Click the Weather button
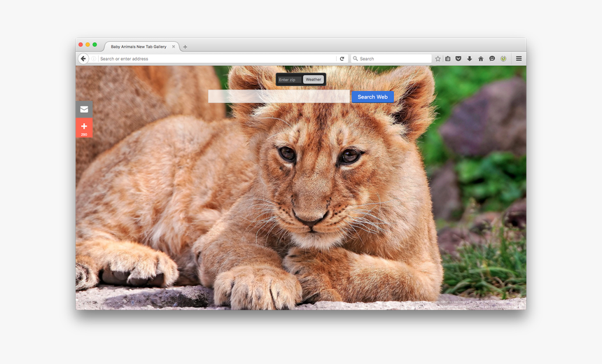Screen dimensions: 602x364 [314, 80]
